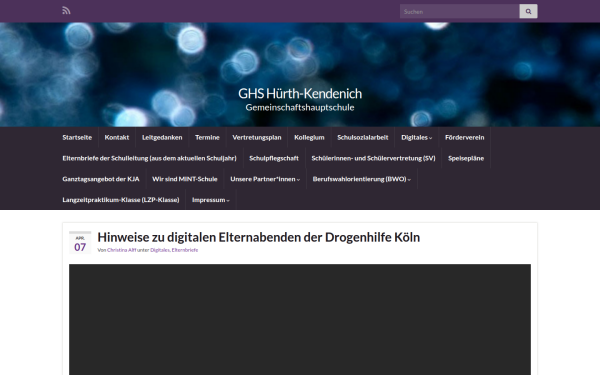This screenshot has height=375, width=600.
Task: Expand Unsere Partner*innen dropdown
Action: coord(265,179)
